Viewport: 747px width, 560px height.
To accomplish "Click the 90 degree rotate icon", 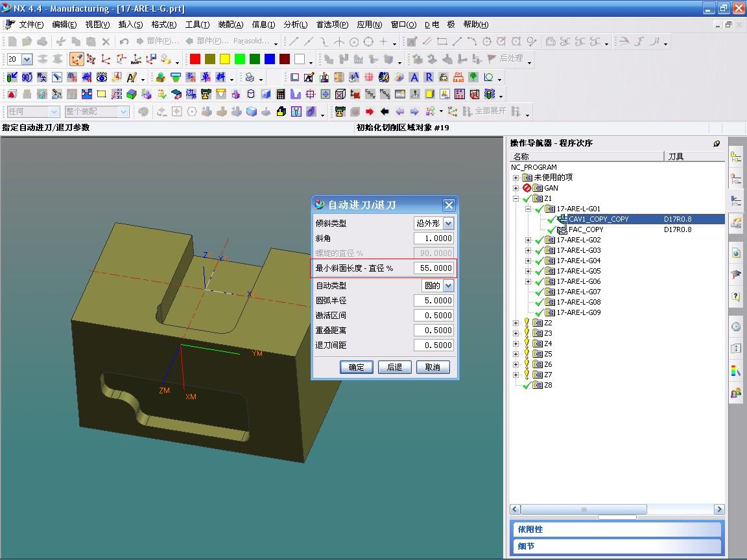I will point(27,77).
